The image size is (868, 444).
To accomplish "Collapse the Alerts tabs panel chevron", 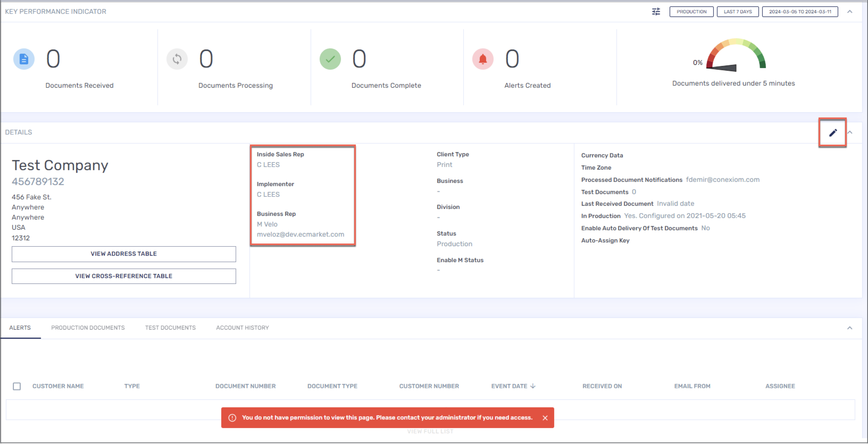I will point(850,328).
